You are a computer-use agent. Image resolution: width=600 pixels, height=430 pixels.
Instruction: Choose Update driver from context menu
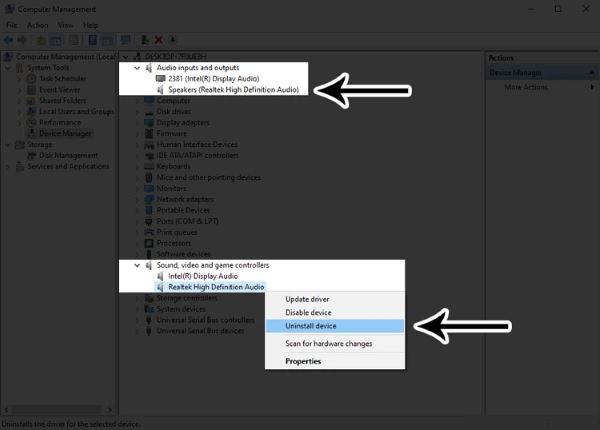[x=335, y=299]
